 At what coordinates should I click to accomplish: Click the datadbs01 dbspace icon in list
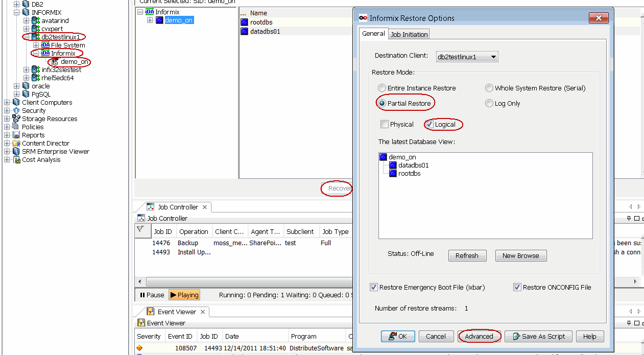[244, 31]
